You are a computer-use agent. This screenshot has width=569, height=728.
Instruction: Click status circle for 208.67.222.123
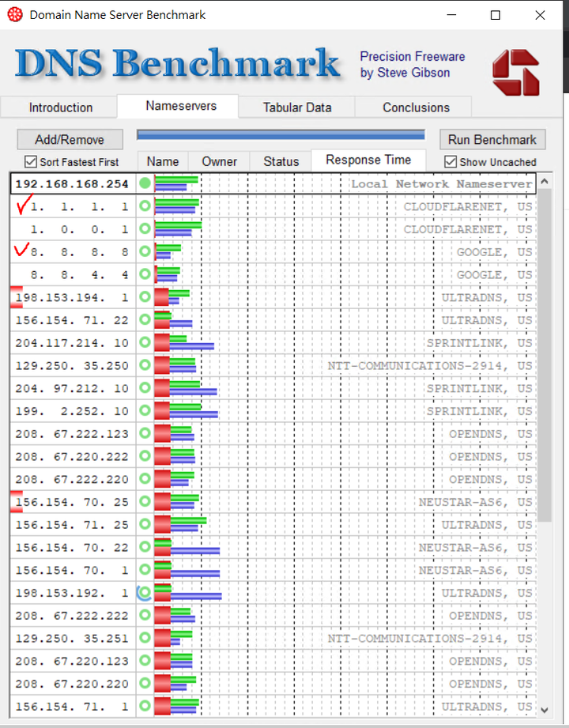[145, 433]
